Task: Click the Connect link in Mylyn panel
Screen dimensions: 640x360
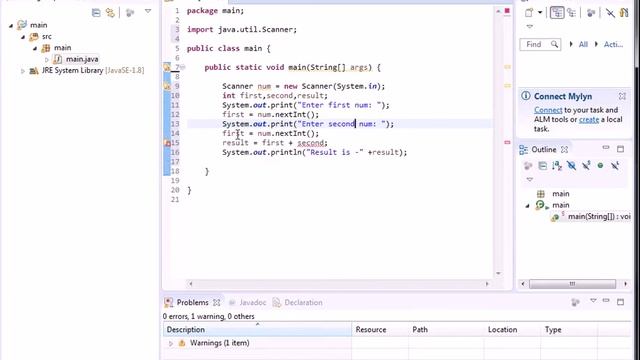Action: 548,110
